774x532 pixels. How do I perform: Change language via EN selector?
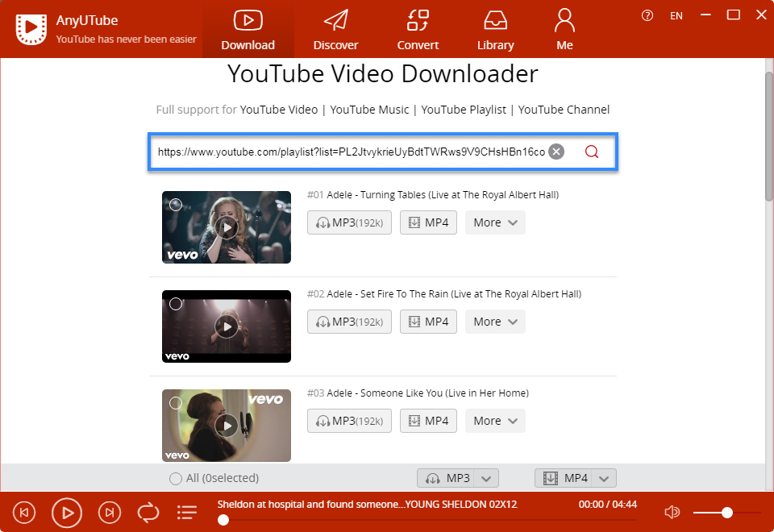pyautogui.click(x=676, y=16)
